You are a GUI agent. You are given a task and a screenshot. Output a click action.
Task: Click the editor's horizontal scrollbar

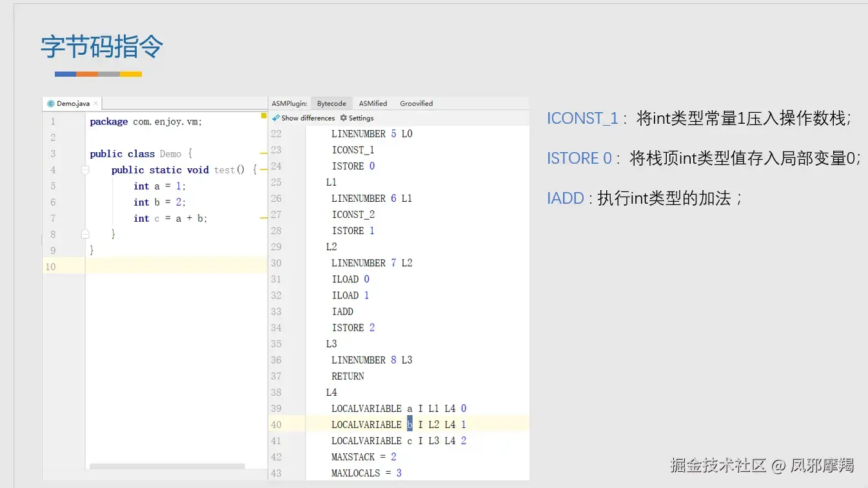point(167,466)
